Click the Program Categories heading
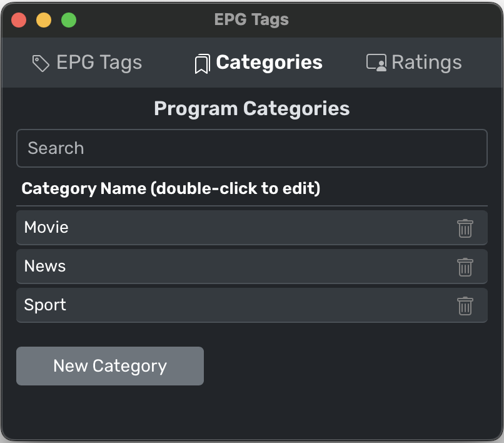504x443 pixels. pos(251,109)
